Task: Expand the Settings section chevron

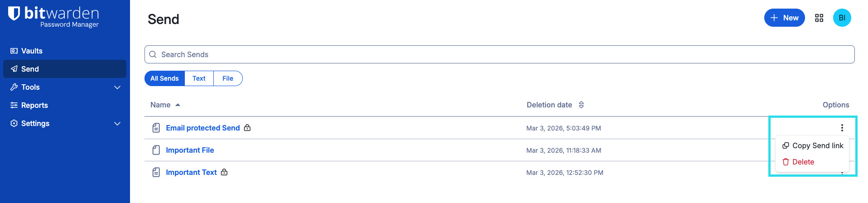Action: click(x=117, y=123)
